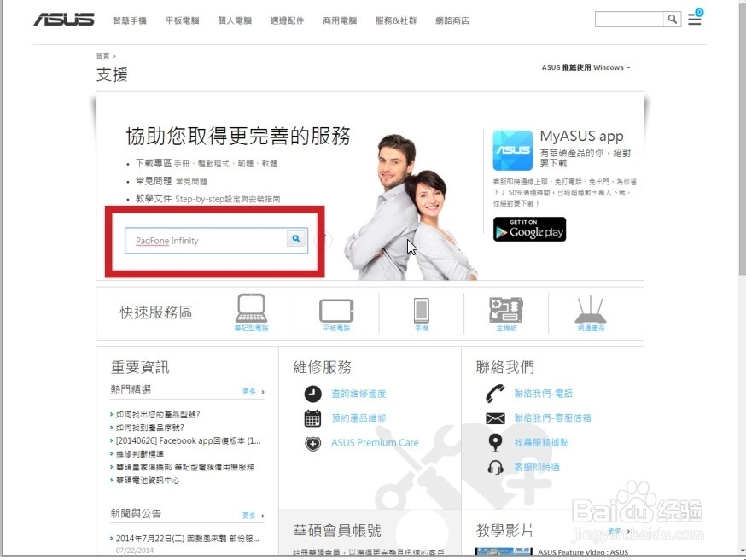Click the Get it on Google Play badge
This screenshot has width=746, height=560.
[529, 230]
